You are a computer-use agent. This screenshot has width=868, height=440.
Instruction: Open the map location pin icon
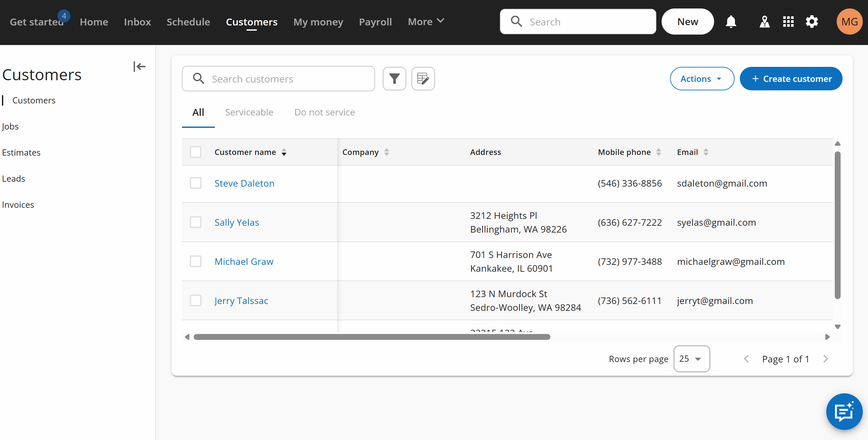point(764,22)
